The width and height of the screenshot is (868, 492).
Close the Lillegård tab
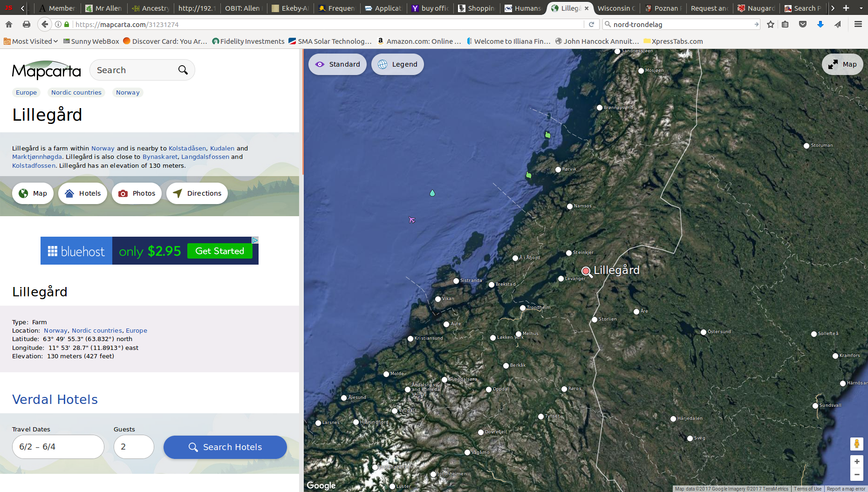click(587, 8)
